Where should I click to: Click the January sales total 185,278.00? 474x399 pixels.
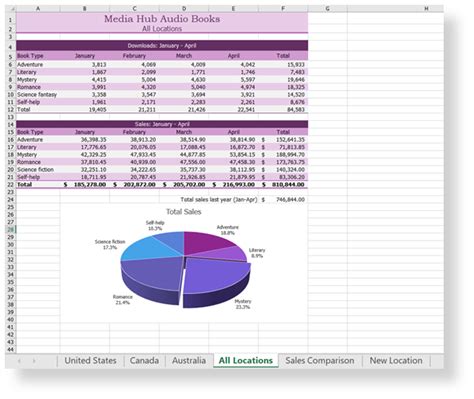coord(85,185)
